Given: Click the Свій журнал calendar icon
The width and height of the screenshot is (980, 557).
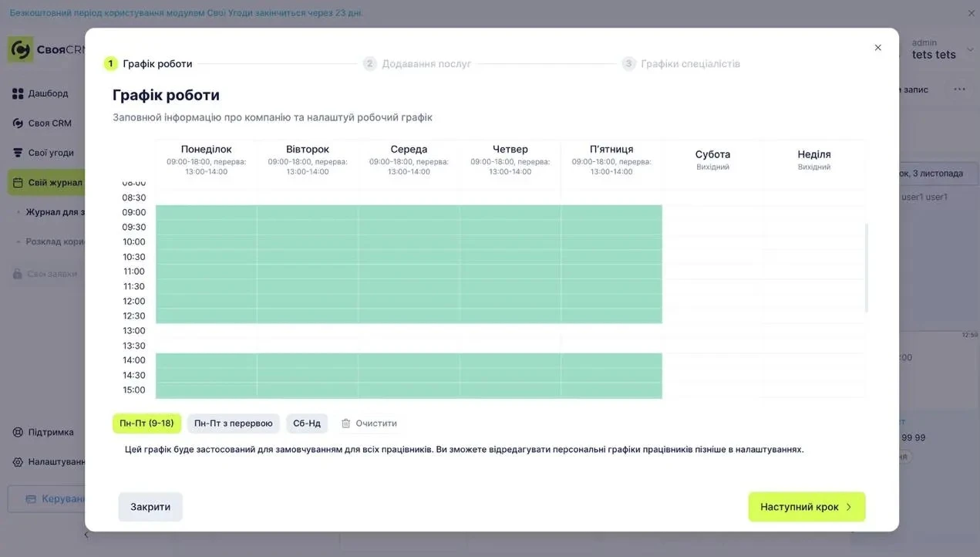Looking at the screenshot, I should 18,183.
